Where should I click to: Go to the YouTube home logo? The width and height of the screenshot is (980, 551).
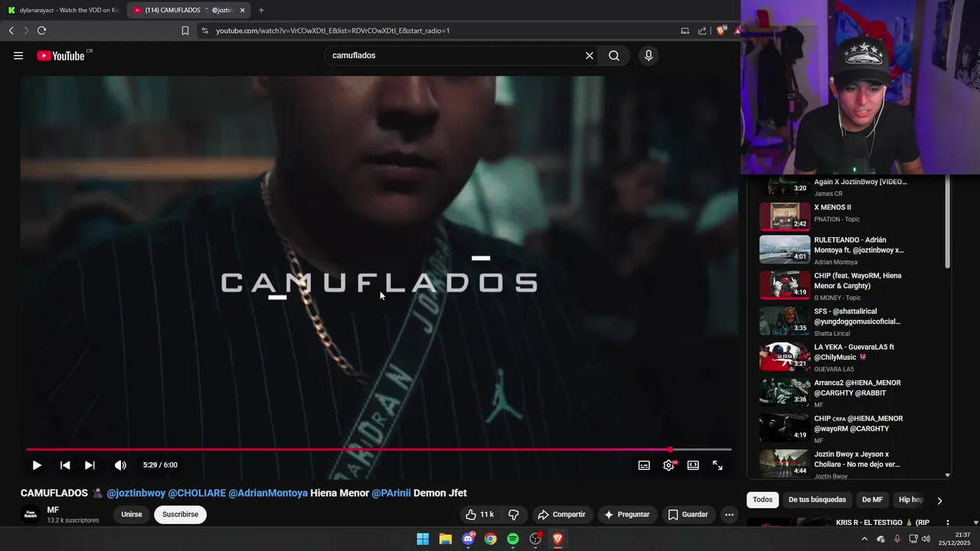[x=60, y=56]
